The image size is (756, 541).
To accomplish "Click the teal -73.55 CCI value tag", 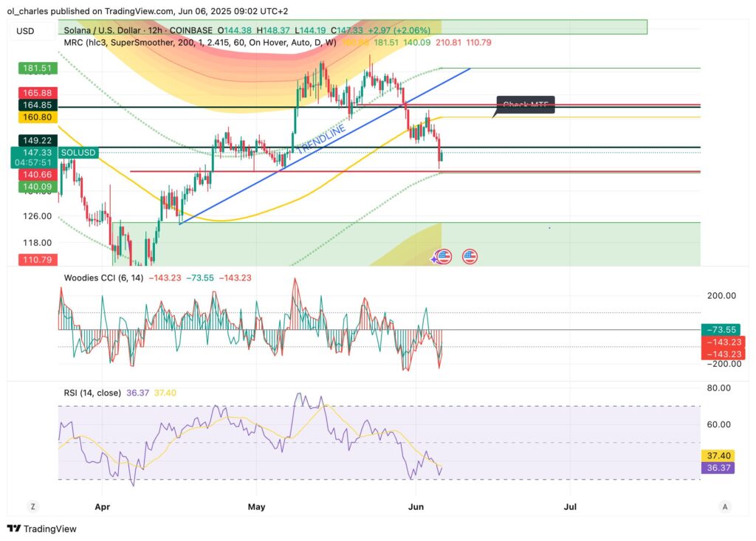I will pyautogui.click(x=718, y=330).
